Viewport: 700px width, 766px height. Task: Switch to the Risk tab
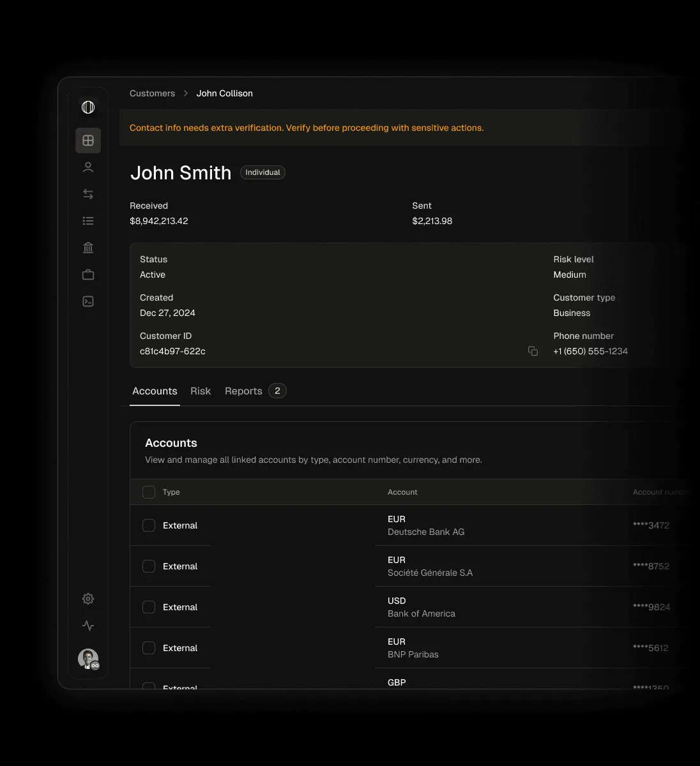pyautogui.click(x=201, y=391)
